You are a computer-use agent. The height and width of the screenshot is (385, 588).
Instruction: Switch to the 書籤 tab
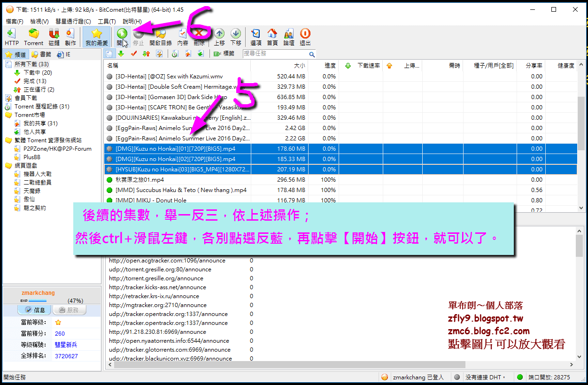41,54
